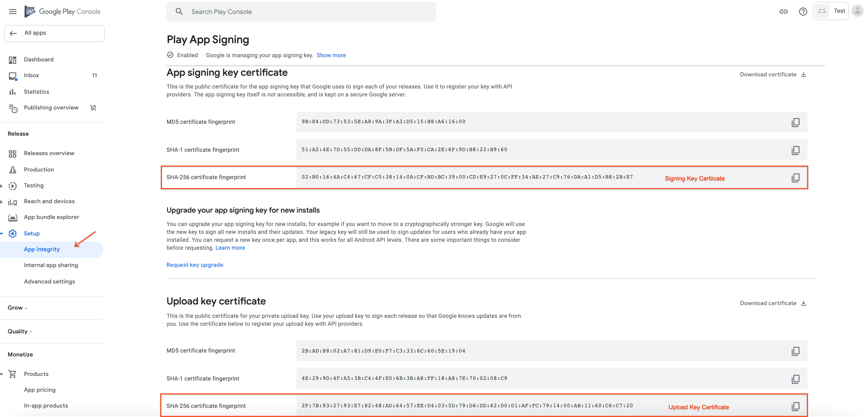Click the hamburger menu icon top left
This screenshot has height=417, width=868.
[x=12, y=11]
